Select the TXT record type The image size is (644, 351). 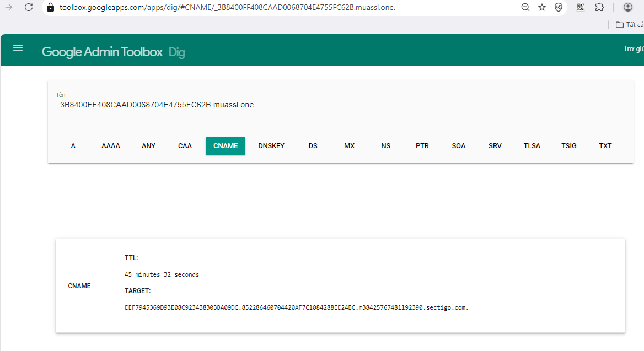click(x=605, y=146)
